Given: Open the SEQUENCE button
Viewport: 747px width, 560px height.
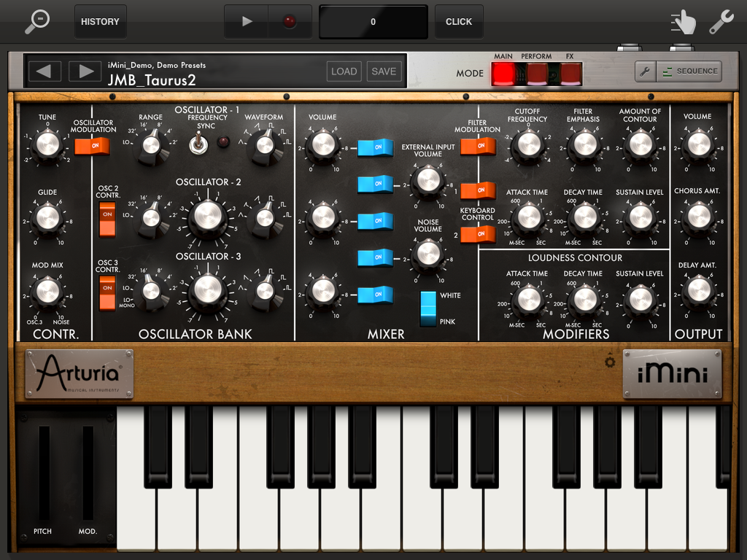Looking at the screenshot, I should pyautogui.click(x=689, y=71).
